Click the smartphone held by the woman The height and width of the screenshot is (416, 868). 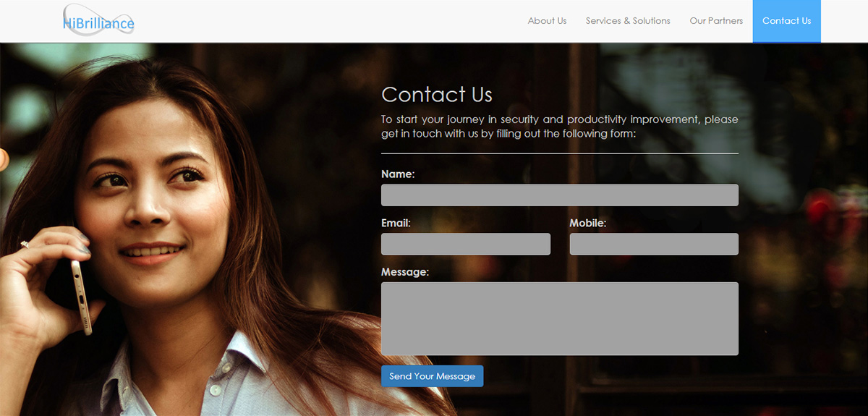81,297
